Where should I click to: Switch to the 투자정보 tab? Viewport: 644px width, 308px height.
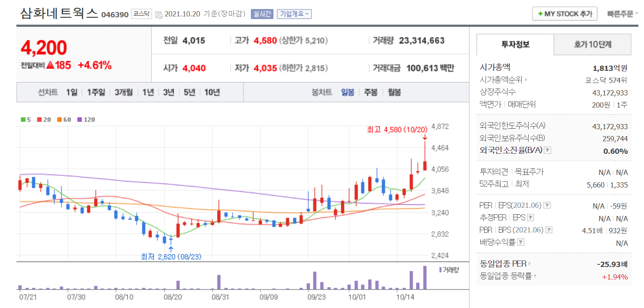point(515,44)
